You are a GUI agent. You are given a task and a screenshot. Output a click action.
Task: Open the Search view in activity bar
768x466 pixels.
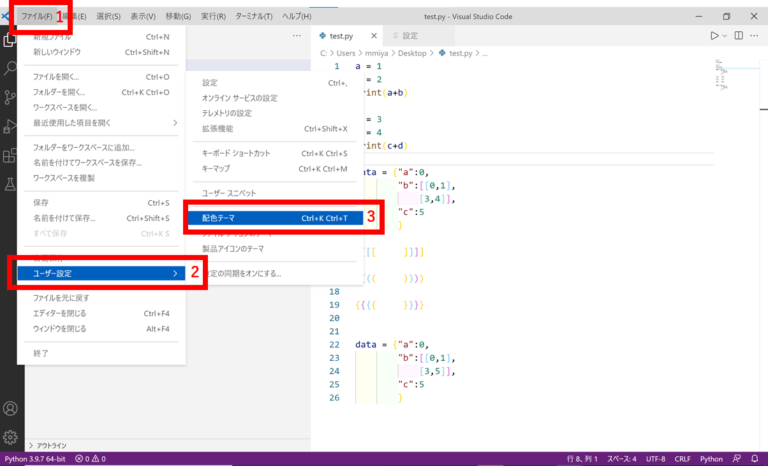click(x=11, y=69)
